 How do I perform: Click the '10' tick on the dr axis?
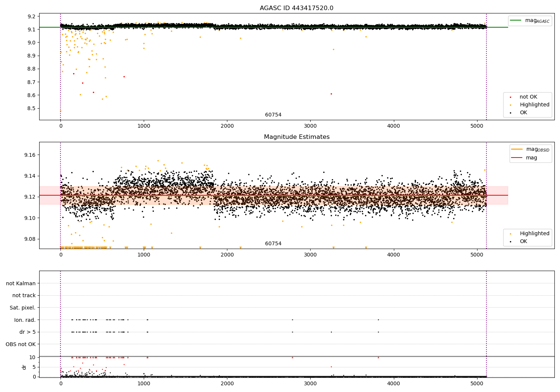(32, 357)
